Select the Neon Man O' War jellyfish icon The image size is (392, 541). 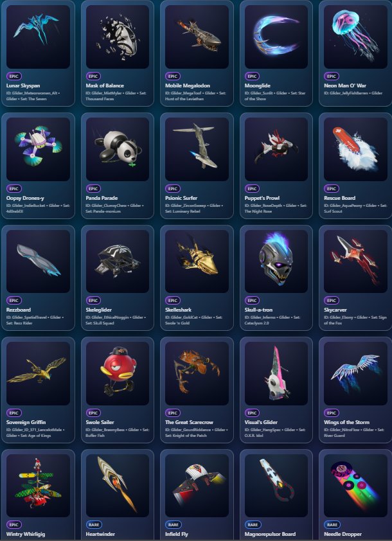tap(355, 37)
